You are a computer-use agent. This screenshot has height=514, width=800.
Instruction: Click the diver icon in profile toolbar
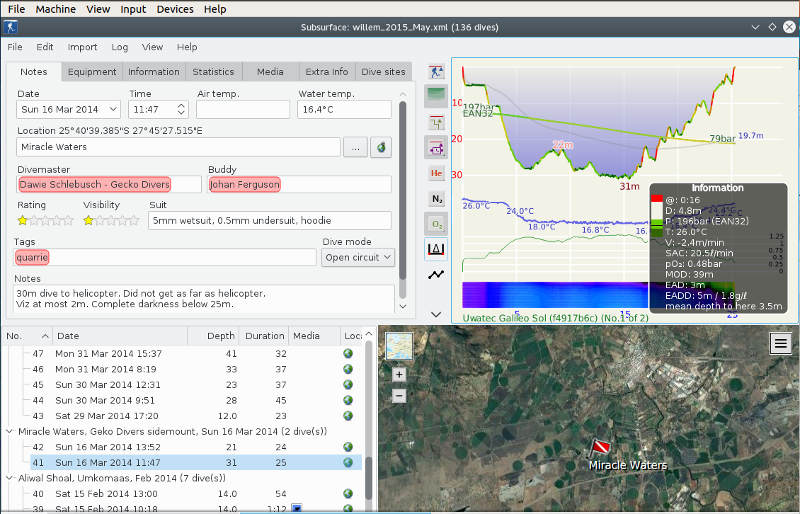pos(436,72)
